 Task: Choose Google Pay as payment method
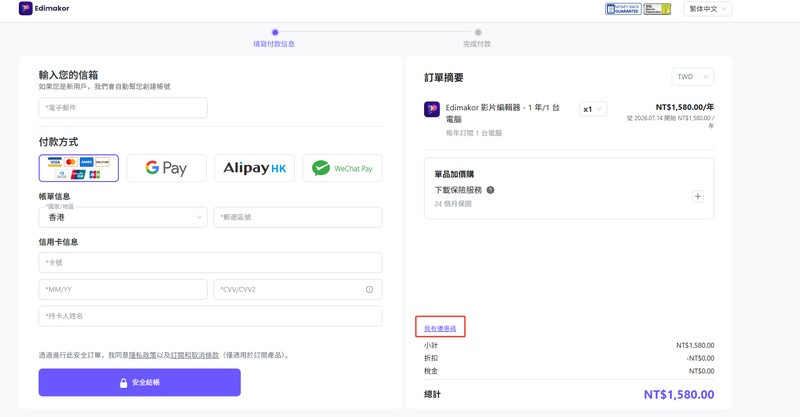click(x=166, y=168)
